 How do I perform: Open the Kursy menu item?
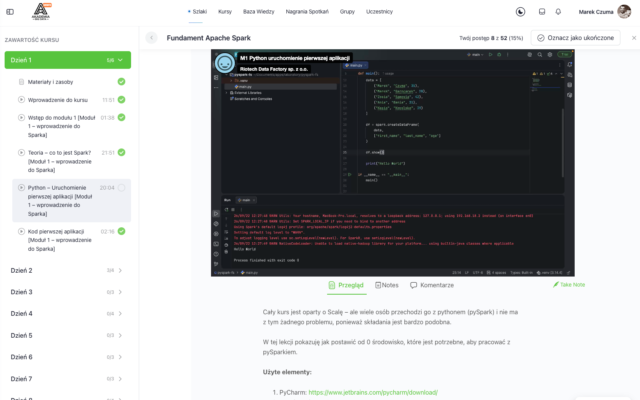(x=225, y=12)
